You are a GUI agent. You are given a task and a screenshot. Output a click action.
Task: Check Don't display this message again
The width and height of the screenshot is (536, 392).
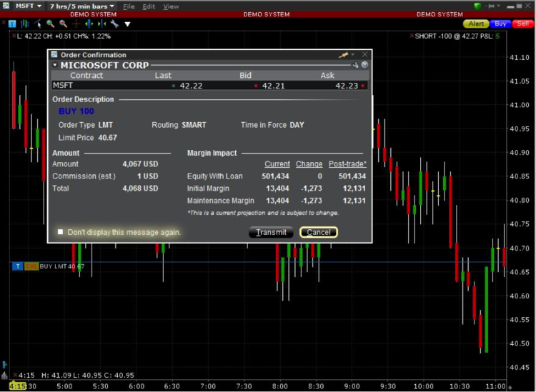tap(61, 232)
